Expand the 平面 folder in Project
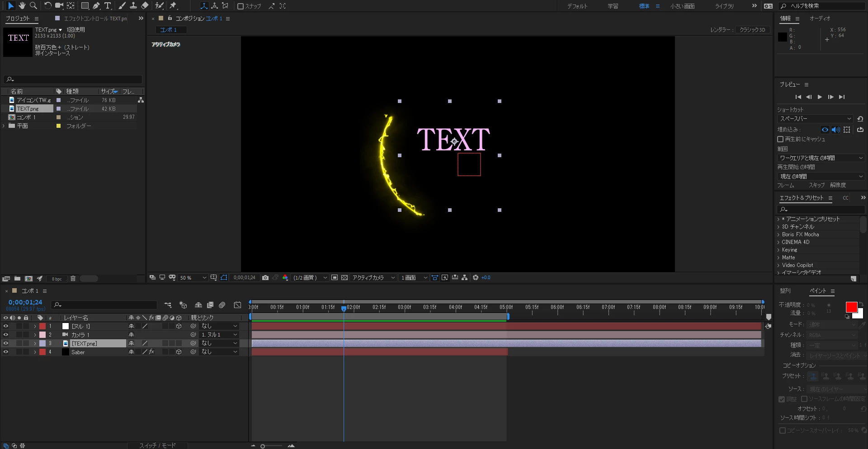The image size is (868, 449). (4, 126)
